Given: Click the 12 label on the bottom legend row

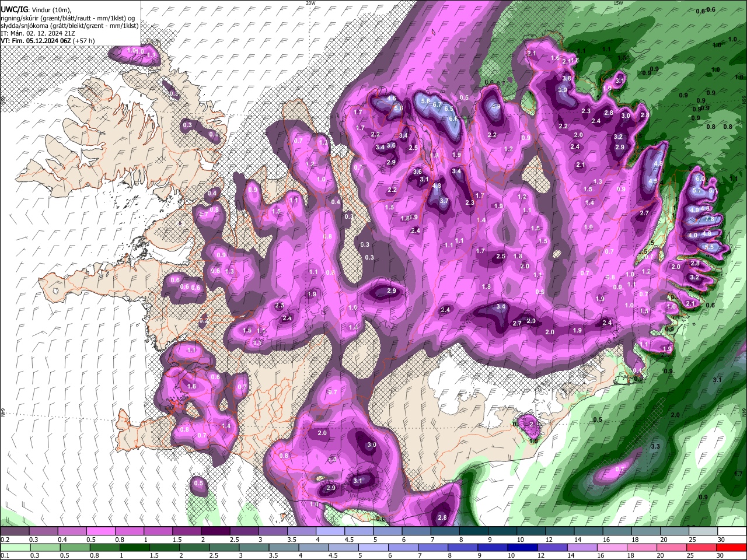Looking at the screenshot, I should click(x=542, y=556).
